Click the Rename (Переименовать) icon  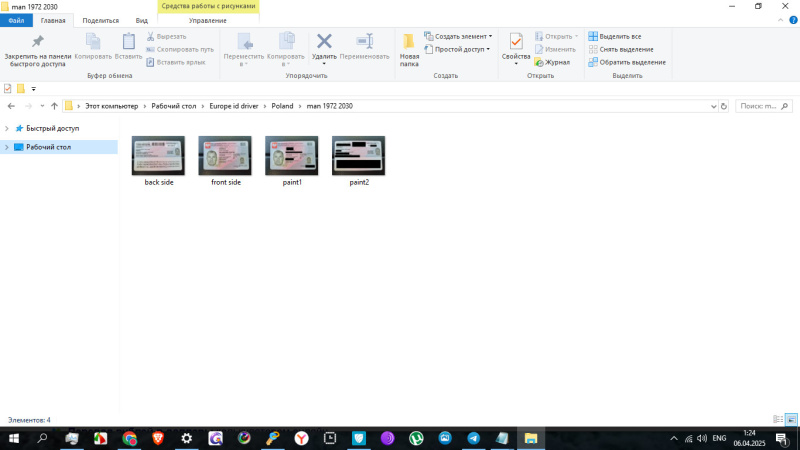tap(364, 46)
